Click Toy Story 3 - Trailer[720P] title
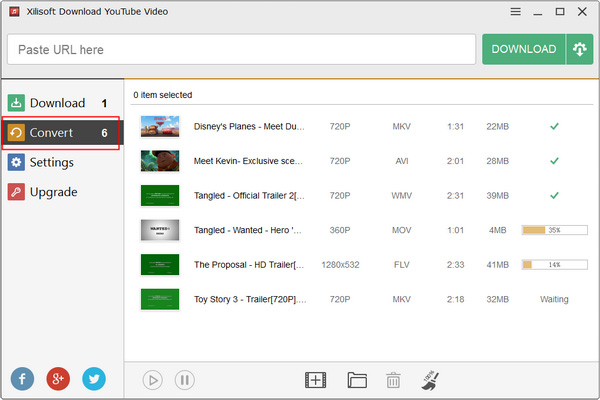This screenshot has width=600, height=400. [250, 299]
